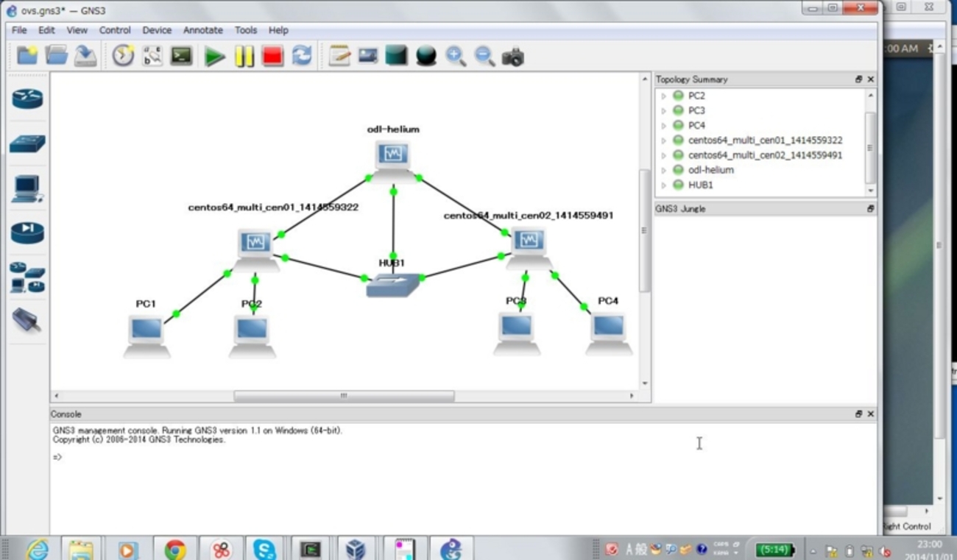
Task: Select the PC2 computer on canvas
Action: click(x=252, y=337)
